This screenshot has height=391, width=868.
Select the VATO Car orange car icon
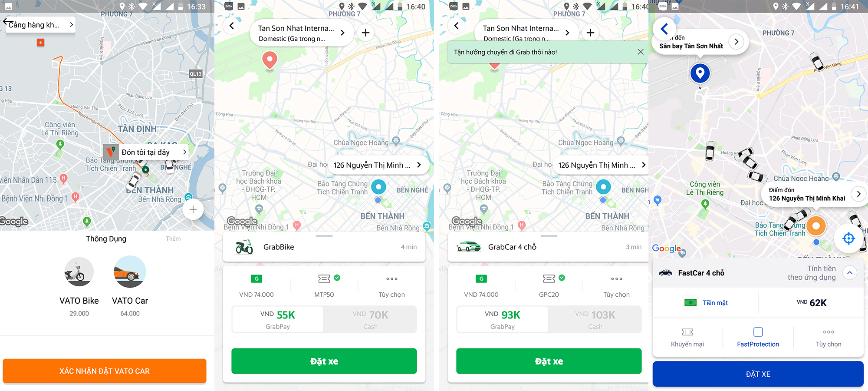[130, 272]
